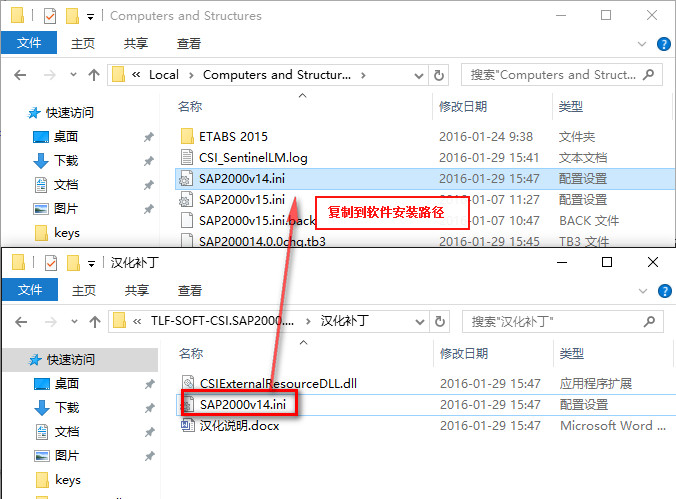Sort by 名称 column in 汉化补丁 window
676x499 pixels.
click(x=191, y=353)
